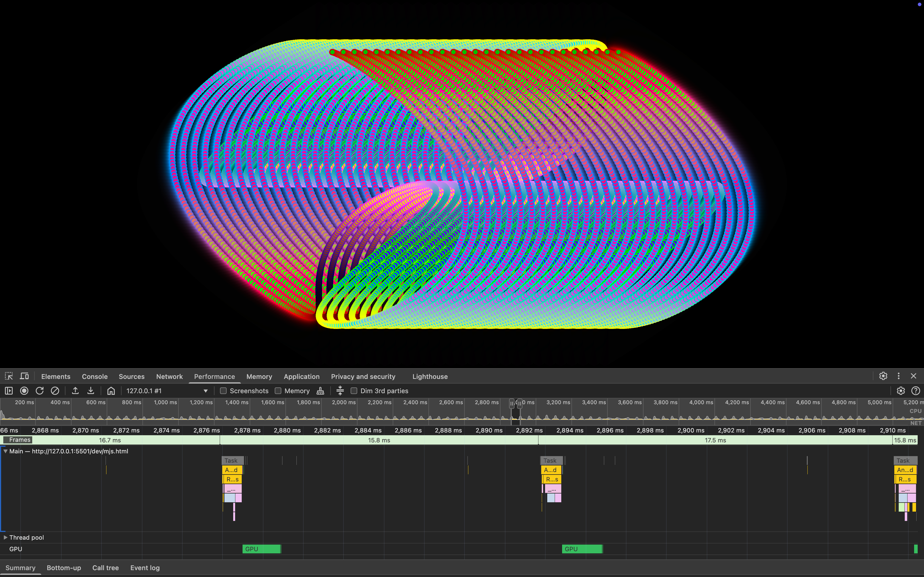Click the upload profile icon
The image size is (924, 577).
point(75,391)
